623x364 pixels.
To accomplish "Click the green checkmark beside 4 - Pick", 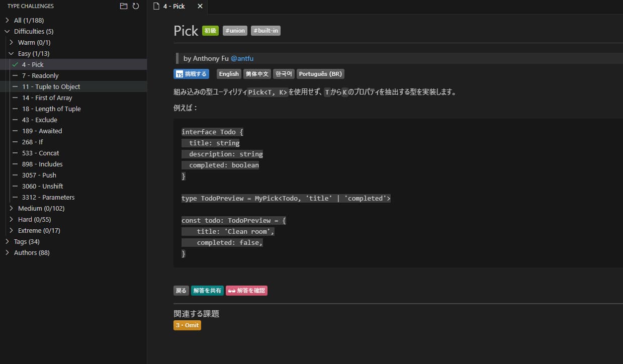I will click(15, 64).
